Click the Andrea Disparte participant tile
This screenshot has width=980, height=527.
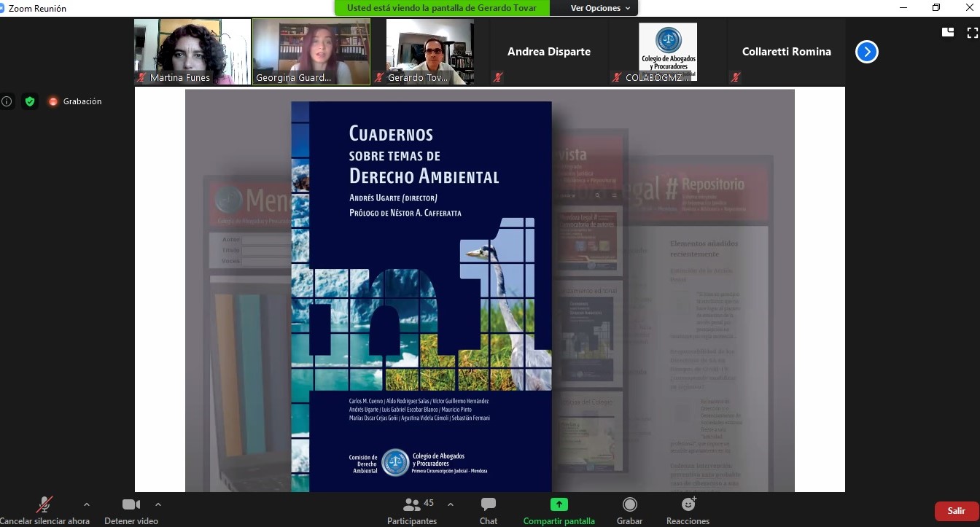tap(548, 52)
